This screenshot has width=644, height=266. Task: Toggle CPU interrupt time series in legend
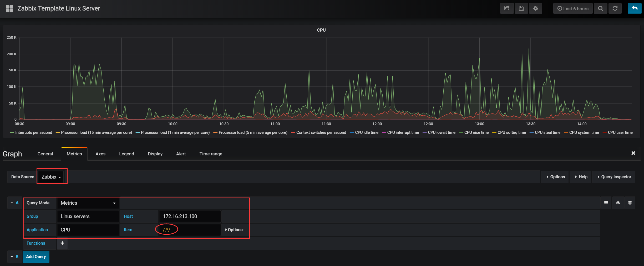(x=403, y=132)
